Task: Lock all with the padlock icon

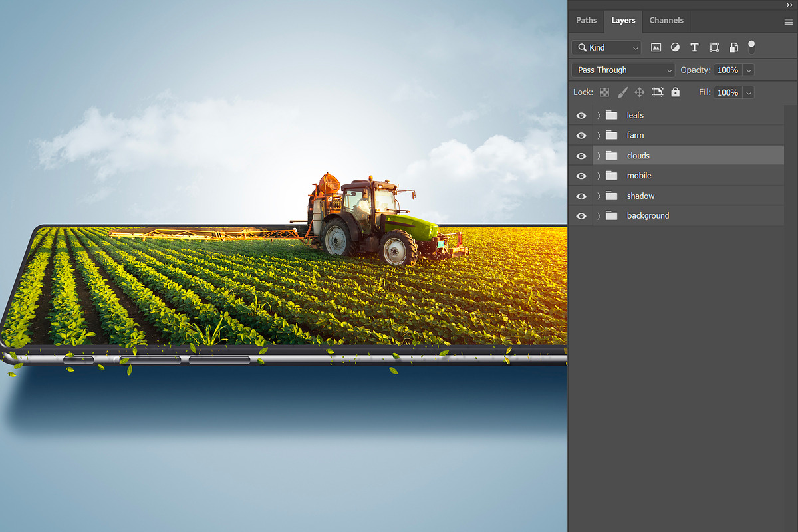Action: (676, 92)
